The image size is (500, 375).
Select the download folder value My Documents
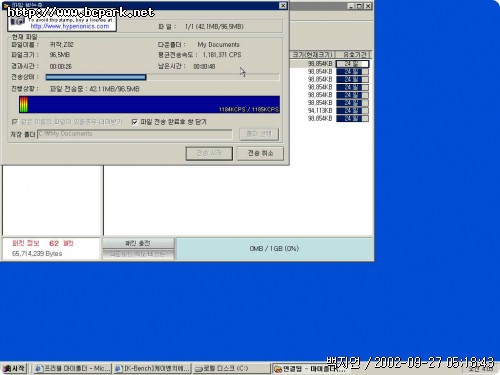(x=218, y=45)
